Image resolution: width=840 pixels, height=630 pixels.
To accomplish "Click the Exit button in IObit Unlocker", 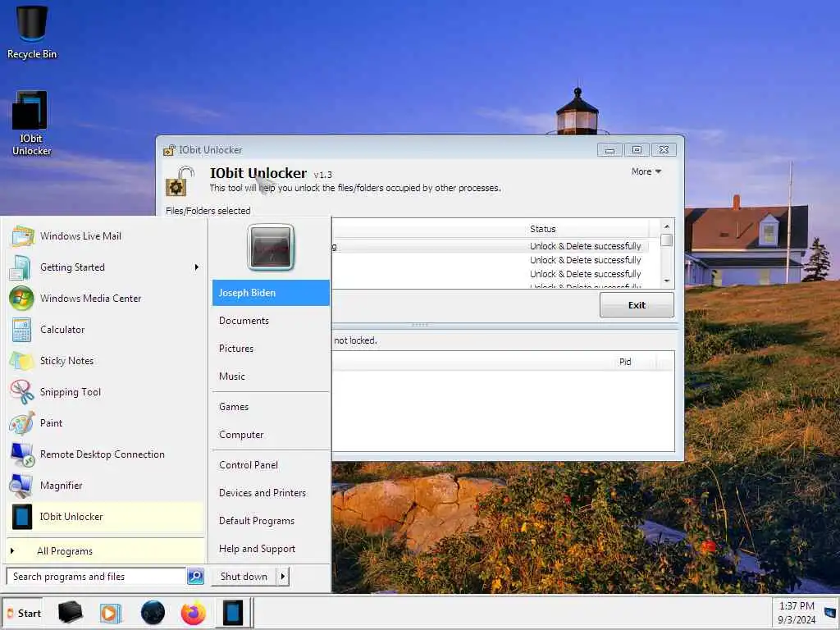I will point(637,305).
